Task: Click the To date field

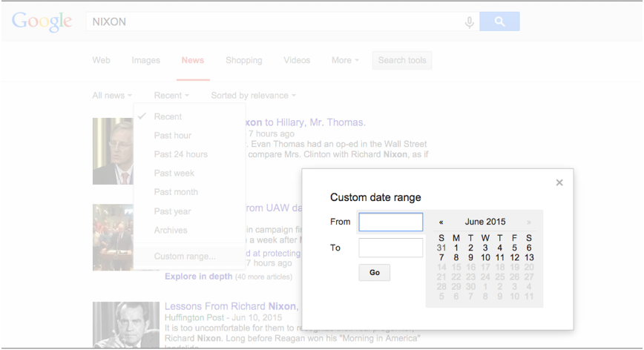Action: [390, 248]
